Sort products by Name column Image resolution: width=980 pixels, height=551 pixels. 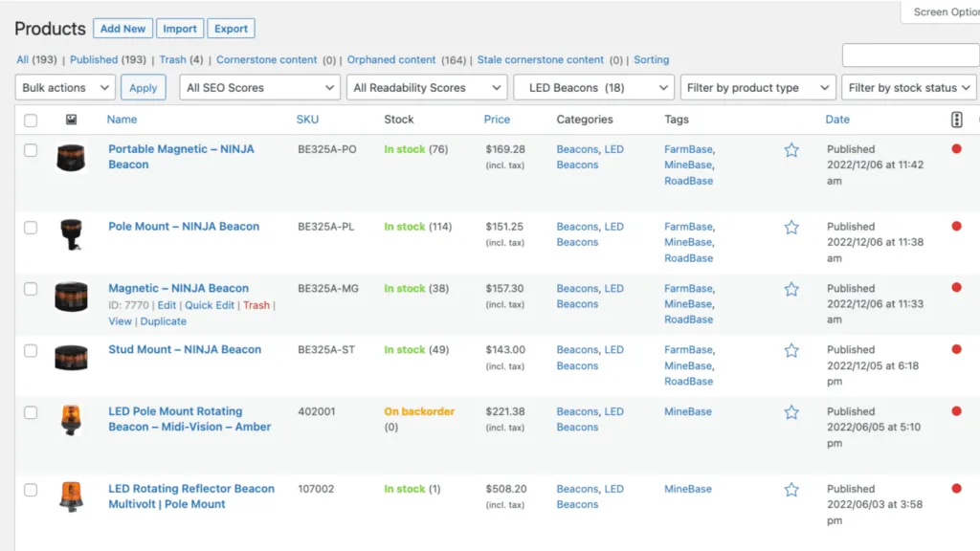(x=122, y=120)
